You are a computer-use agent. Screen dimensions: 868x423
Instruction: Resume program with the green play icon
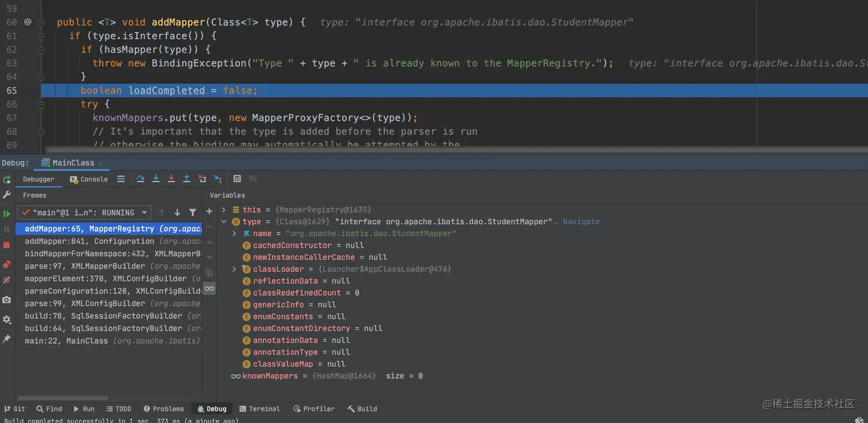(x=6, y=214)
